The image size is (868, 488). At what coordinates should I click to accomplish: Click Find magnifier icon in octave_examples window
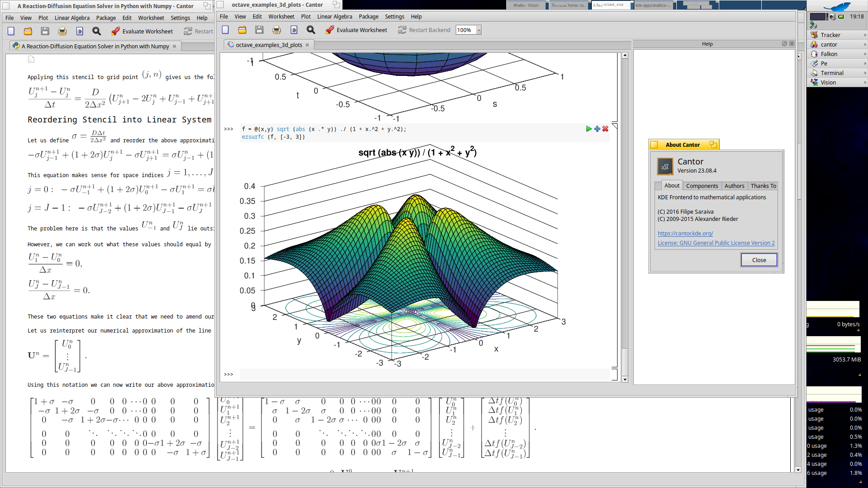[311, 30]
